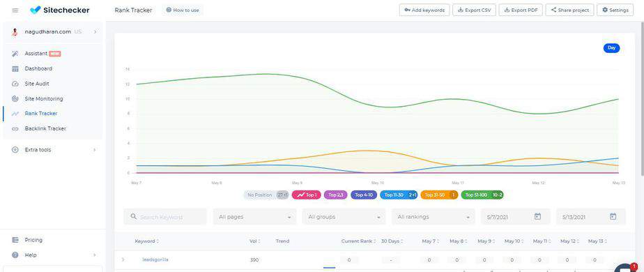Open All rankings dropdown
The image size is (644, 272).
tap(434, 217)
